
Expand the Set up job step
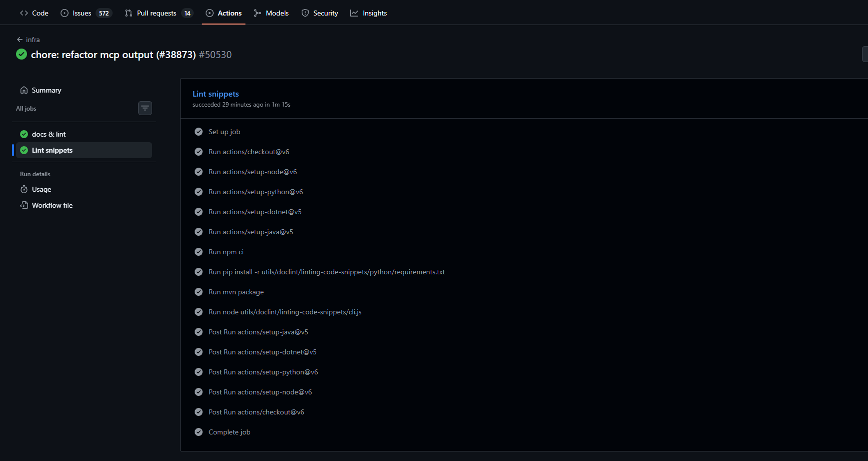(224, 132)
